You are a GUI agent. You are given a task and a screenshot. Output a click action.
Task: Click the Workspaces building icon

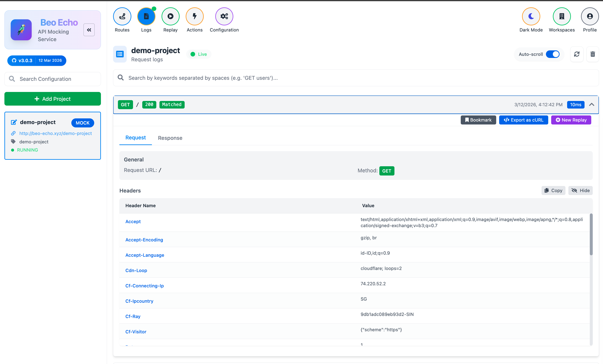562,16
